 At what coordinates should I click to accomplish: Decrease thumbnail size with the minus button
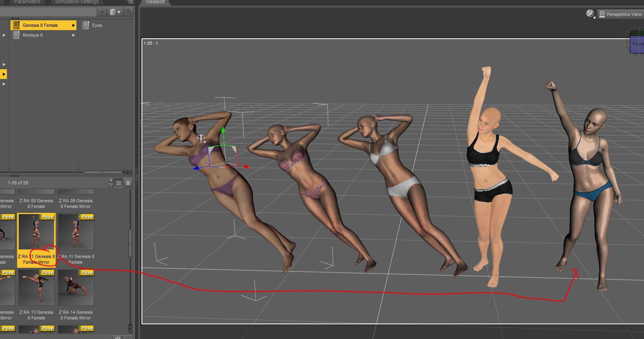point(111,185)
